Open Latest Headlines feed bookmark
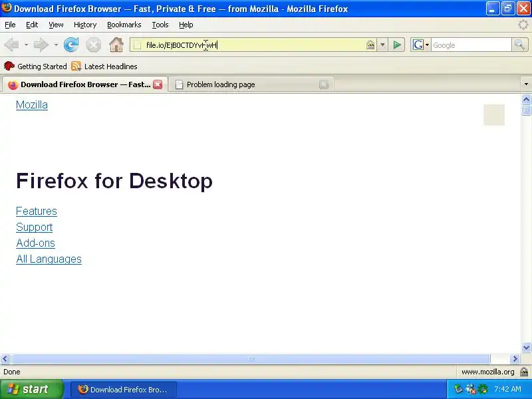This screenshot has height=399, width=532. pos(104,66)
